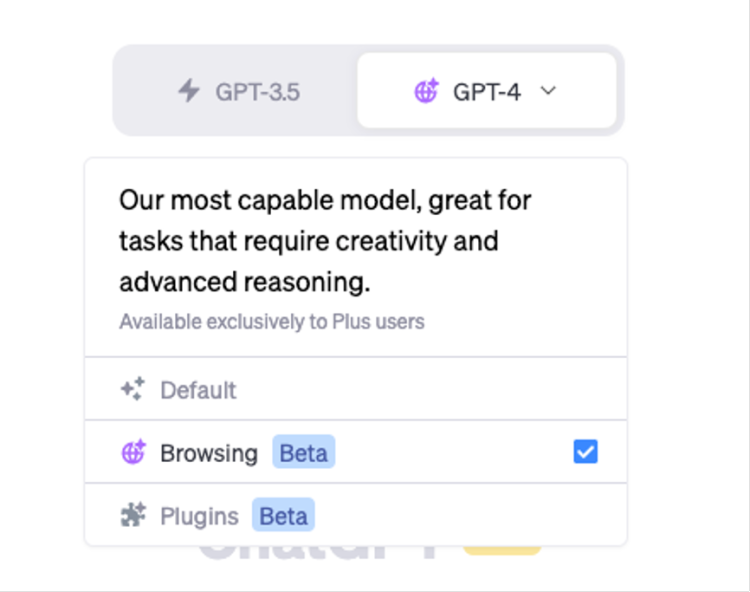Click the lightning bolt icon for GPT-3.5
This screenshot has height=592, width=750.
point(188,92)
